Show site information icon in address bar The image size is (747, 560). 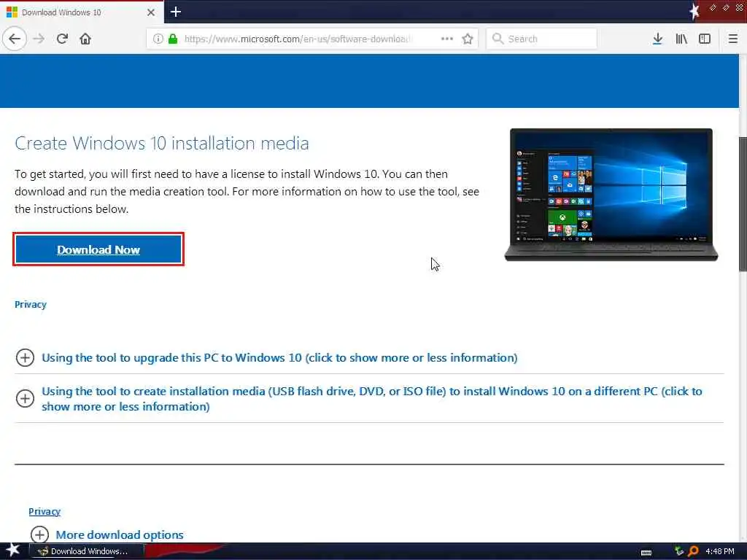click(x=158, y=39)
